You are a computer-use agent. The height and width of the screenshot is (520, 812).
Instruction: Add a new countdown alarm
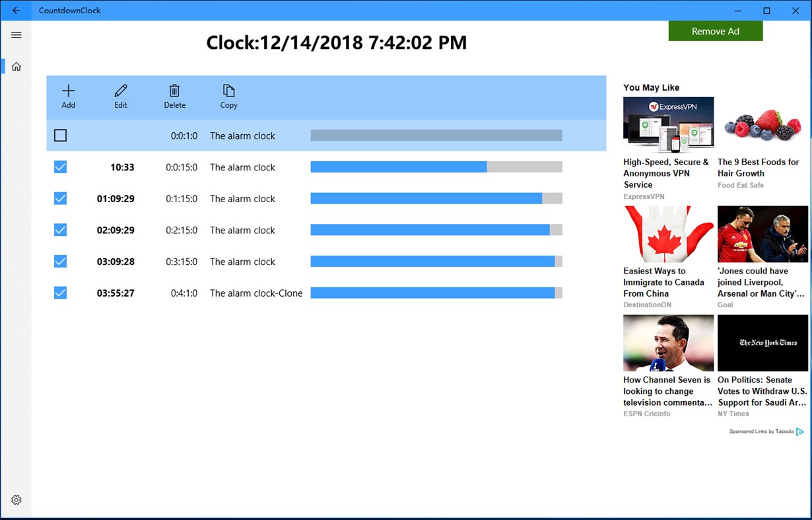(x=68, y=95)
